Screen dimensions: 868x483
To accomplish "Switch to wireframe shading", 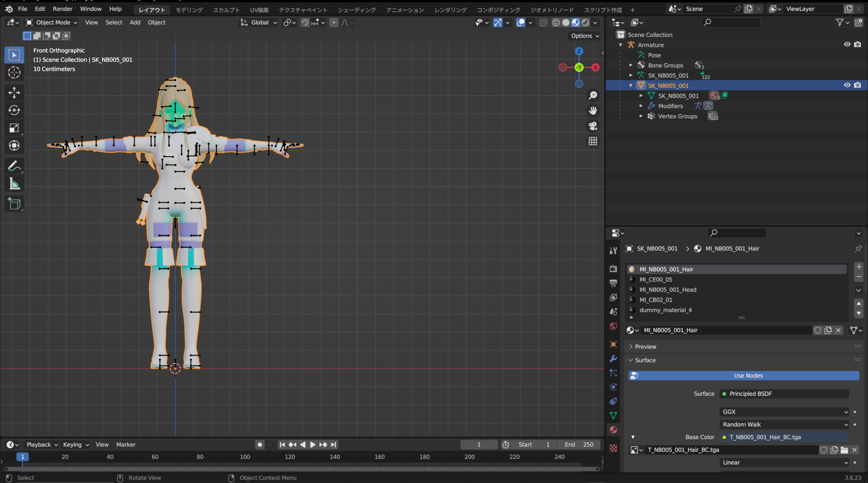I will [x=556, y=23].
